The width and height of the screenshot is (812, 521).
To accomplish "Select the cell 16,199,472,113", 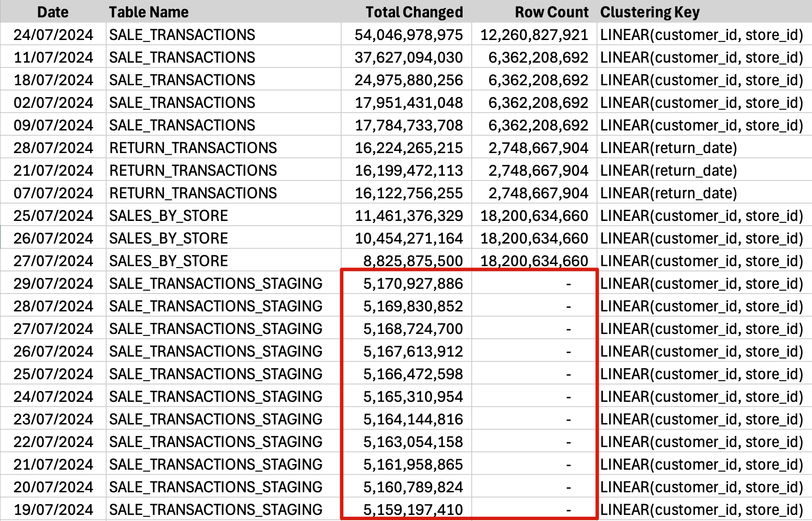I will point(406,170).
